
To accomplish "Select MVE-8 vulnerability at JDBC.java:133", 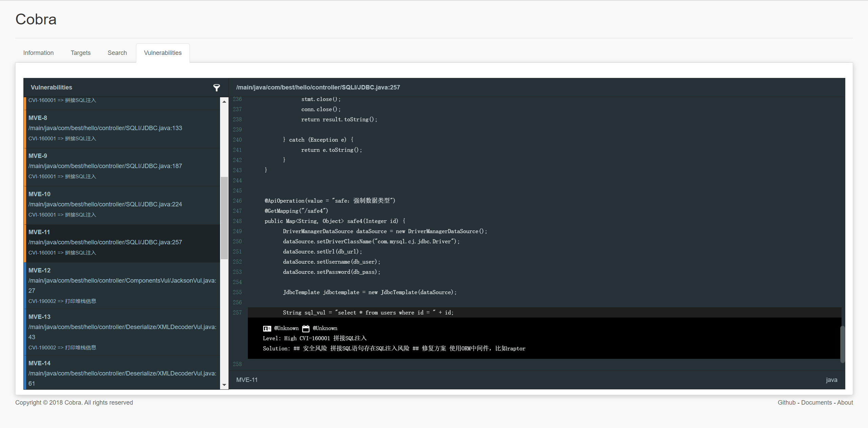I will [x=105, y=128].
